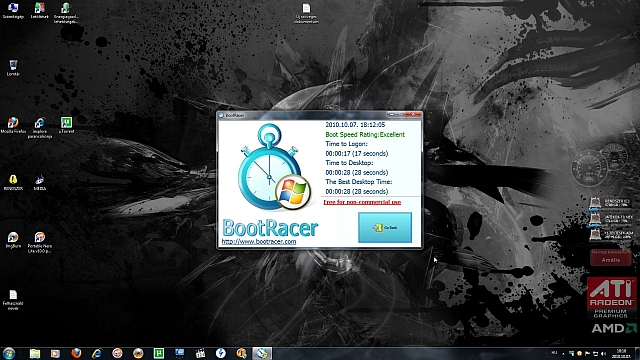The image size is (640, 360).
Task: Open the bootracer.com website link
Action: tap(259, 241)
